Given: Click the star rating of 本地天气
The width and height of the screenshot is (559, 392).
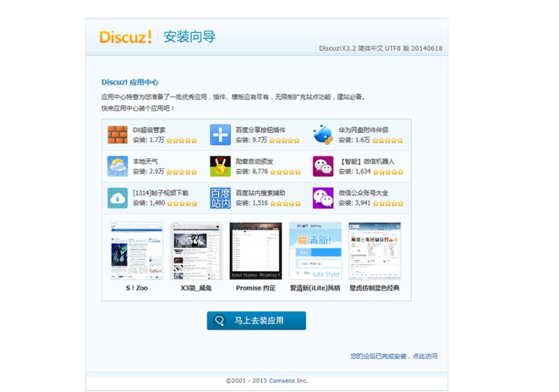Looking at the screenshot, I should pos(182,171).
